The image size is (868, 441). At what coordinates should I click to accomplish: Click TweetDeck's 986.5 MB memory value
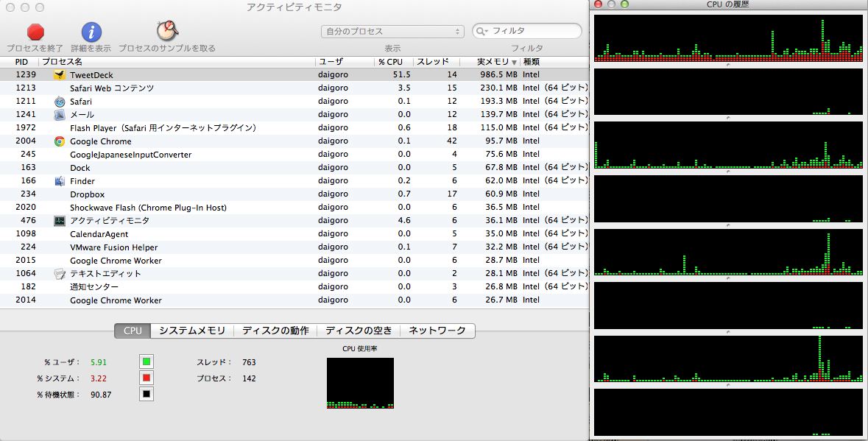tap(498, 74)
